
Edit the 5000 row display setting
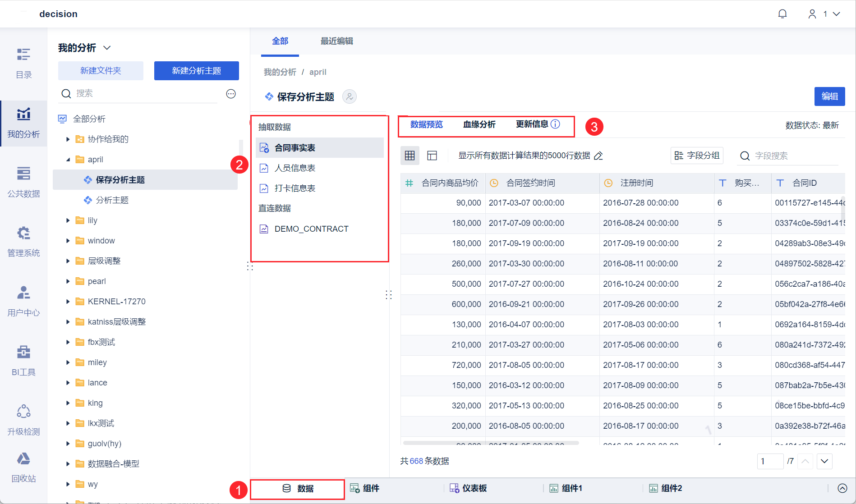click(x=598, y=156)
